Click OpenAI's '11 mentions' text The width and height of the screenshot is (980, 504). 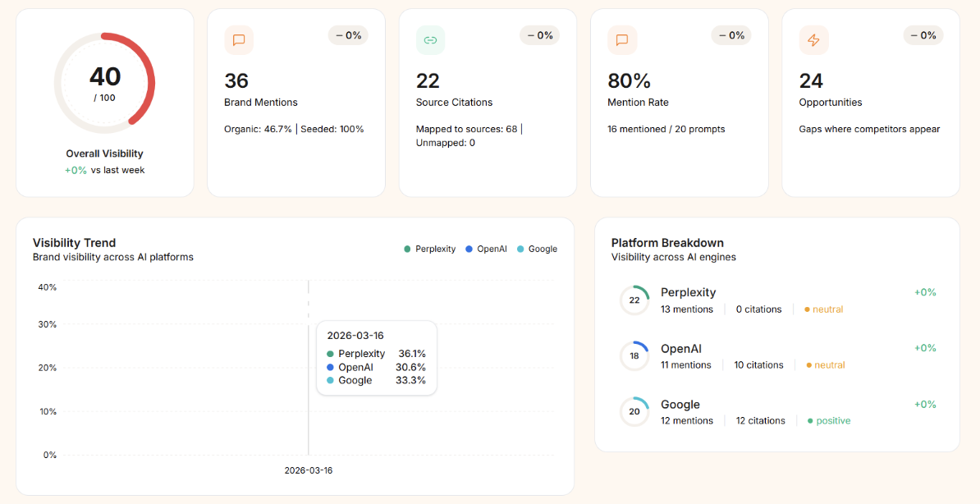coord(686,365)
